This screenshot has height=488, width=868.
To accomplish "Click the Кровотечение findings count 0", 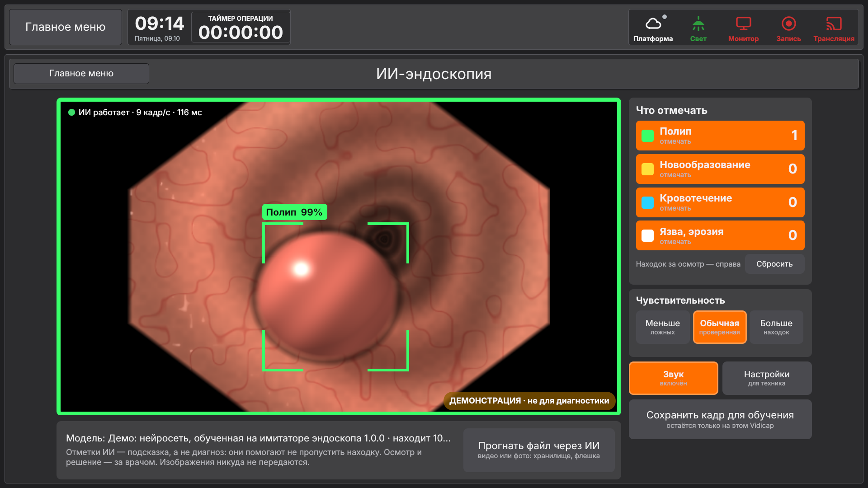I will (793, 202).
